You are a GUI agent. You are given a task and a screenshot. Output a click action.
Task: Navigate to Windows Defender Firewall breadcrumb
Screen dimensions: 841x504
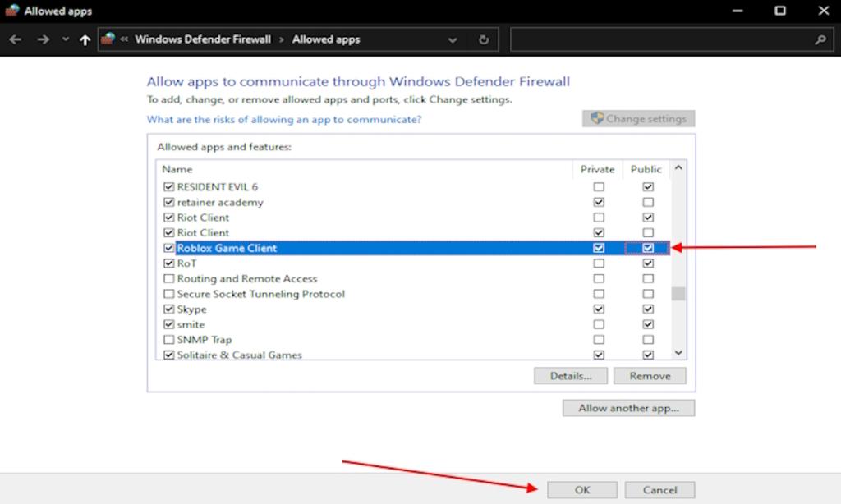click(202, 39)
